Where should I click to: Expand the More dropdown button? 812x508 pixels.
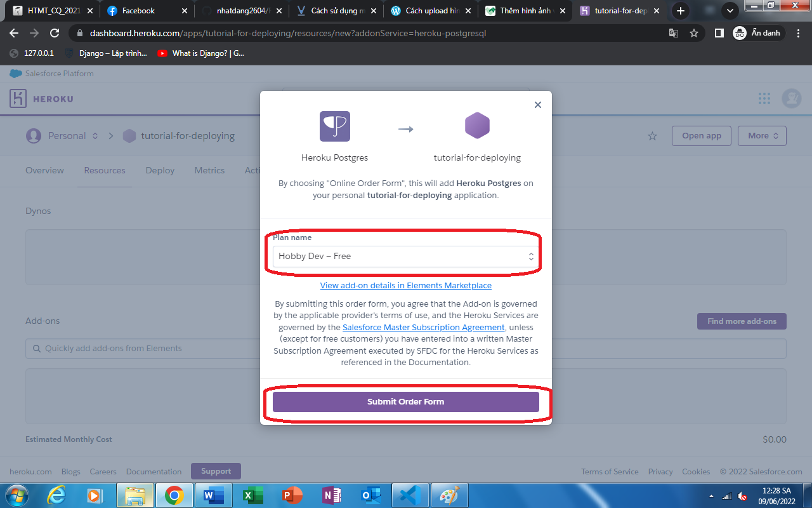tap(763, 136)
